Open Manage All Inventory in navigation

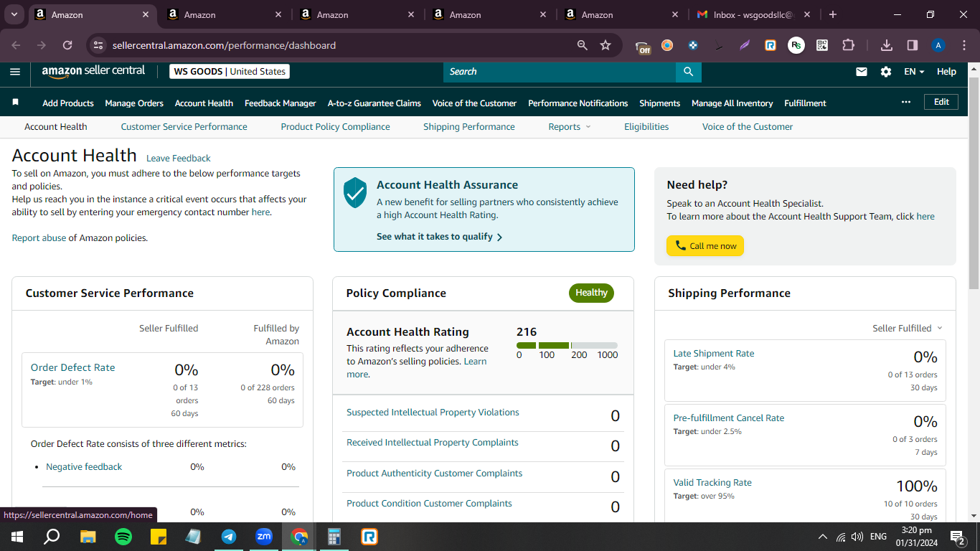(732, 103)
